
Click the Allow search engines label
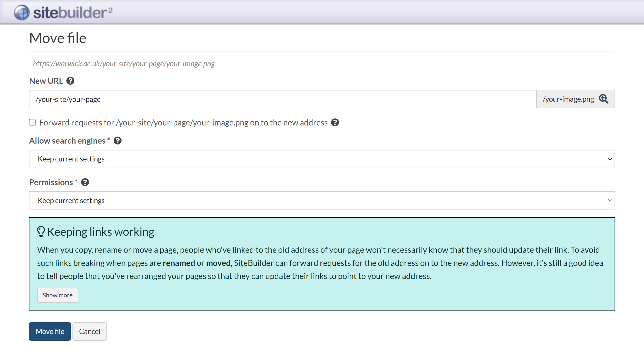[67, 141]
